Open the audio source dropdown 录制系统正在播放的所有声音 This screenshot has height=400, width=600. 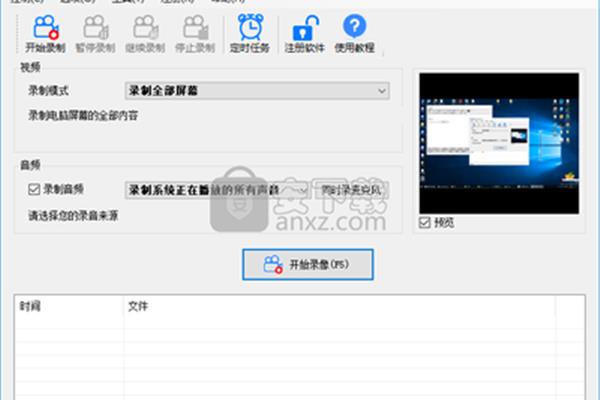tap(217, 190)
